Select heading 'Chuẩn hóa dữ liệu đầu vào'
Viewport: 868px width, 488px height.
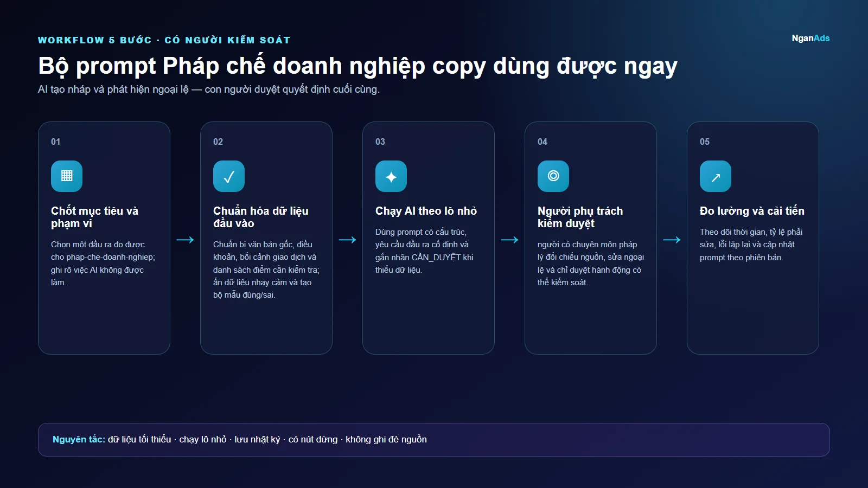pyautogui.click(x=260, y=217)
